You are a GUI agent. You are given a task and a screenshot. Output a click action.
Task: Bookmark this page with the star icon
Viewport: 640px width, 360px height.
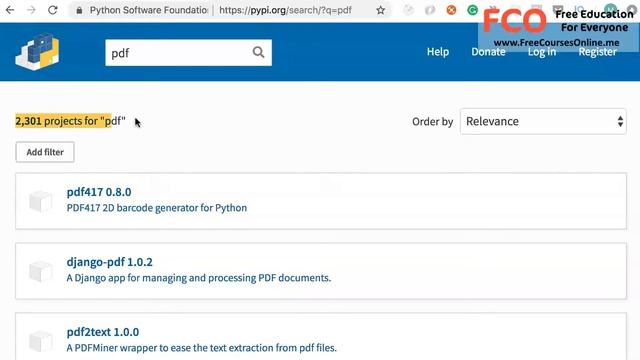coord(380,10)
